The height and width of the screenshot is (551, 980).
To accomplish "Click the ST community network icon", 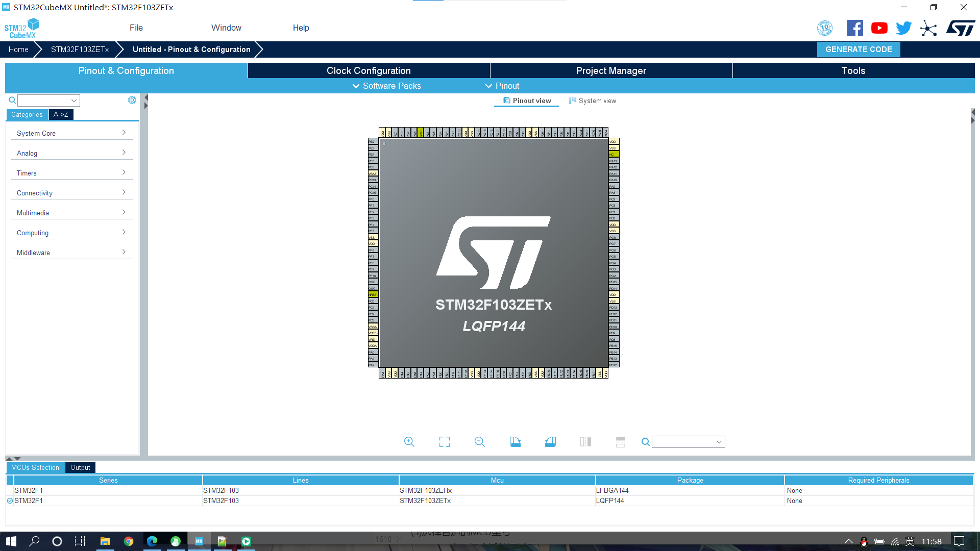I will (928, 28).
